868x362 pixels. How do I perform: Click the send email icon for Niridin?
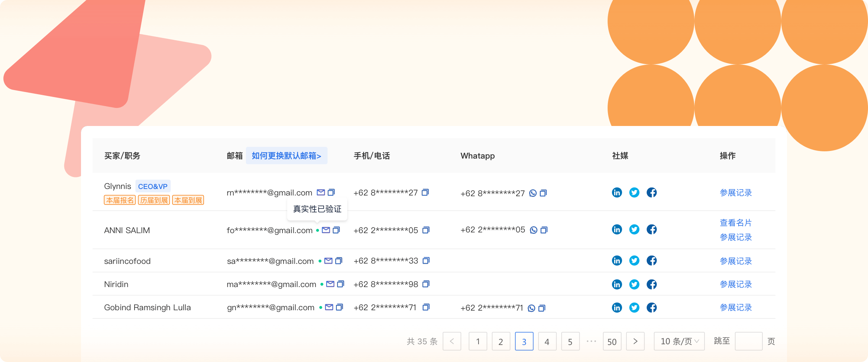coord(330,284)
